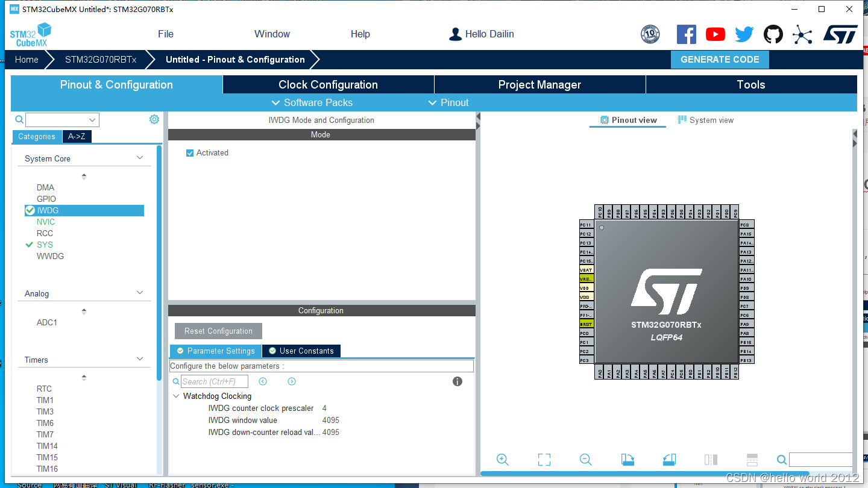This screenshot has width=868, height=488.
Task: Open the Software Packs dropdown
Action: [x=312, y=102]
